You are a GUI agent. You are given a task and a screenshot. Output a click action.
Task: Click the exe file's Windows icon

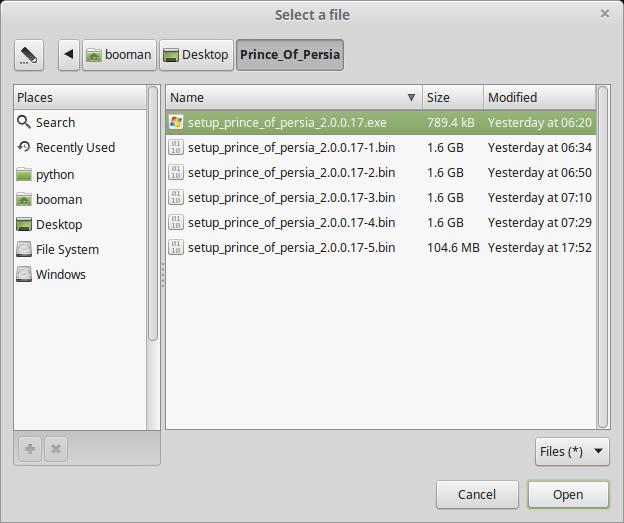[x=176, y=122]
